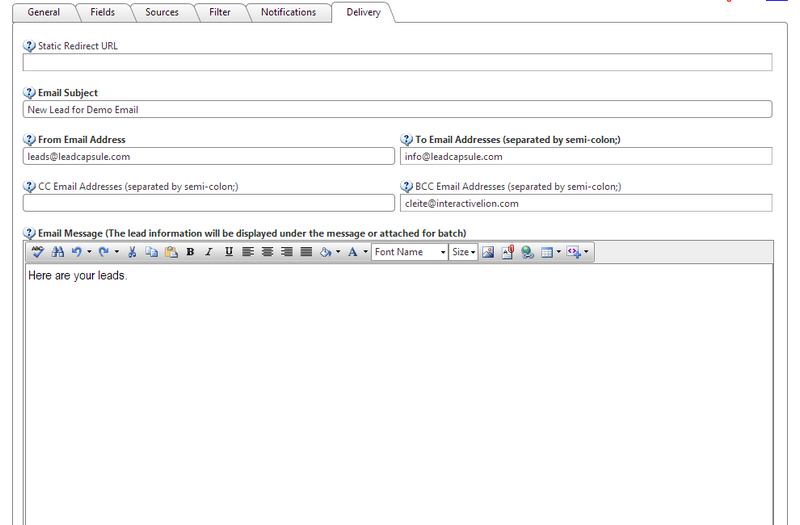The width and height of the screenshot is (800, 525).
Task: Open find and replace binoculars tool
Action: [57, 252]
